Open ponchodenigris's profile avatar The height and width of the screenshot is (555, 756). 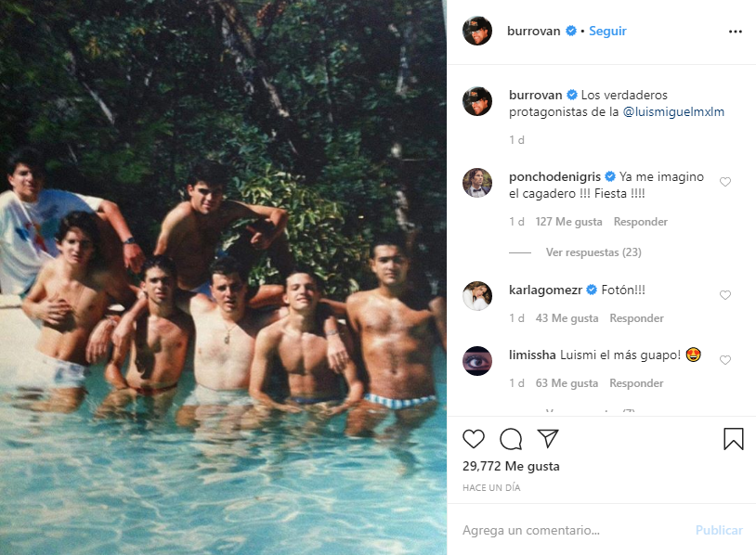477,183
